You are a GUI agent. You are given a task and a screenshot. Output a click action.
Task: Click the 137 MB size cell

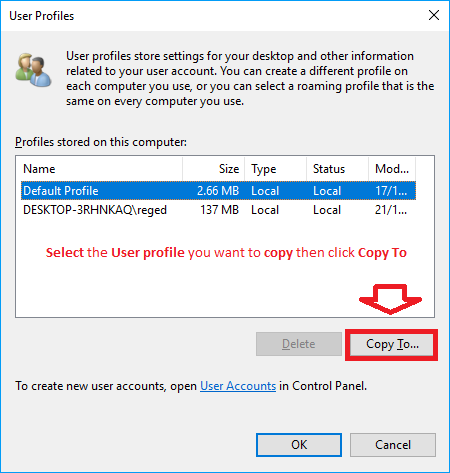pyautogui.click(x=220, y=210)
